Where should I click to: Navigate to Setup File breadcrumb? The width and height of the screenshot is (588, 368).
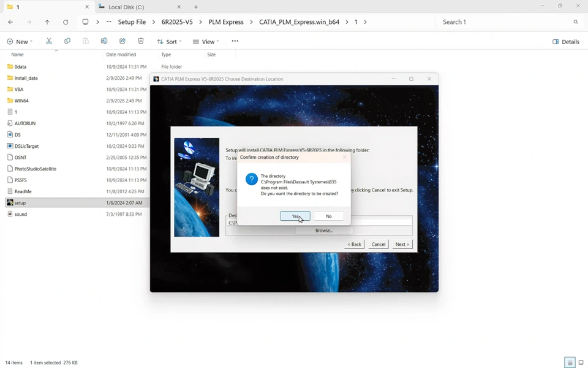(132, 22)
